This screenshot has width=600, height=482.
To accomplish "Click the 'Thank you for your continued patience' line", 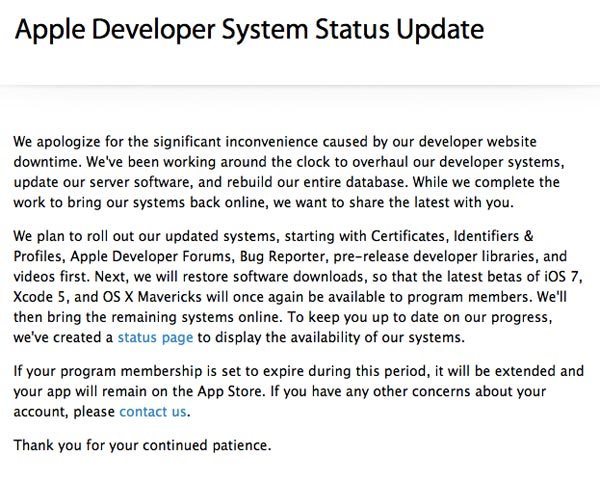I will 142,445.
